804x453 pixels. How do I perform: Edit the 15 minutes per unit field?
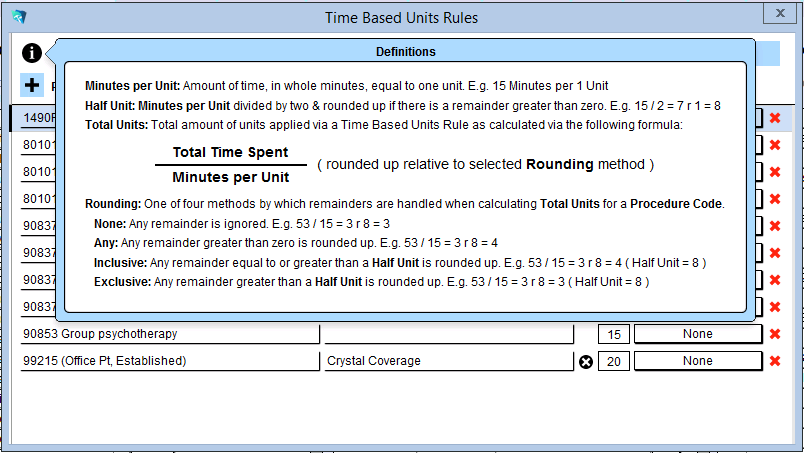614,334
